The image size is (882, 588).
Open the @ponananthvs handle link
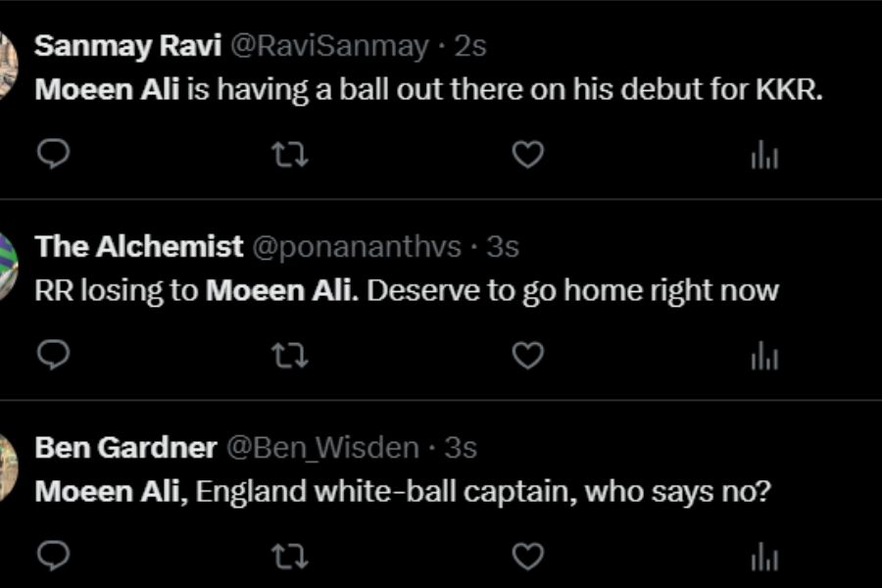pyautogui.click(x=357, y=247)
